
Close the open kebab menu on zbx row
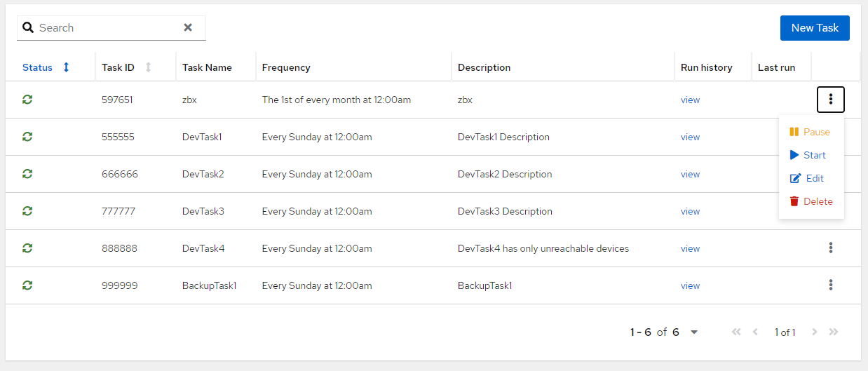(831, 100)
